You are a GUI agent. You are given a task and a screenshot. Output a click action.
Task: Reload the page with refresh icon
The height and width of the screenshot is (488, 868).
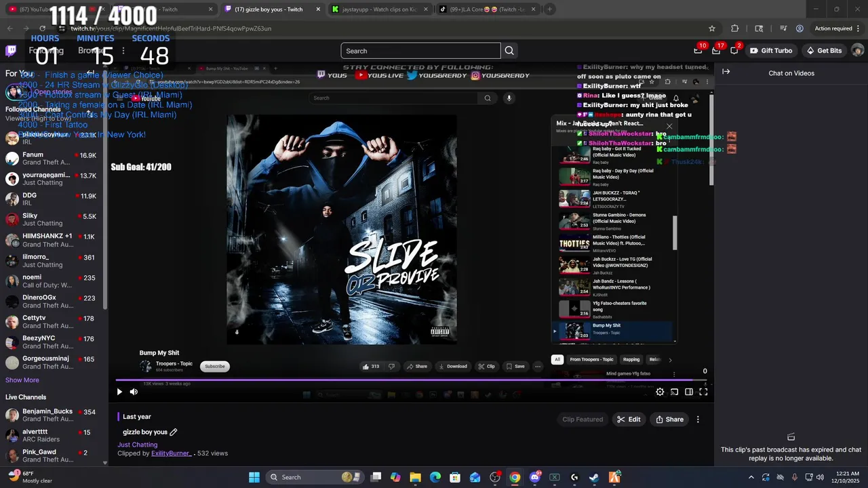[x=42, y=28]
